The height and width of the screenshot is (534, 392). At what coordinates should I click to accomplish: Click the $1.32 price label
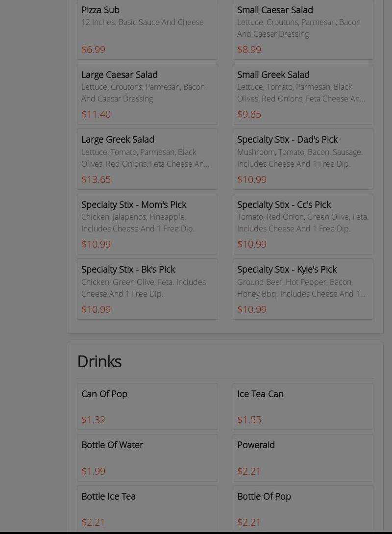(93, 420)
